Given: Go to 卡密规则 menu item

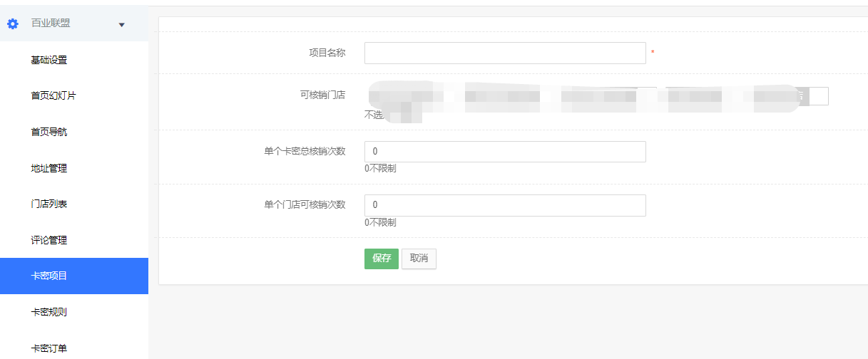Looking at the screenshot, I should pos(48,312).
